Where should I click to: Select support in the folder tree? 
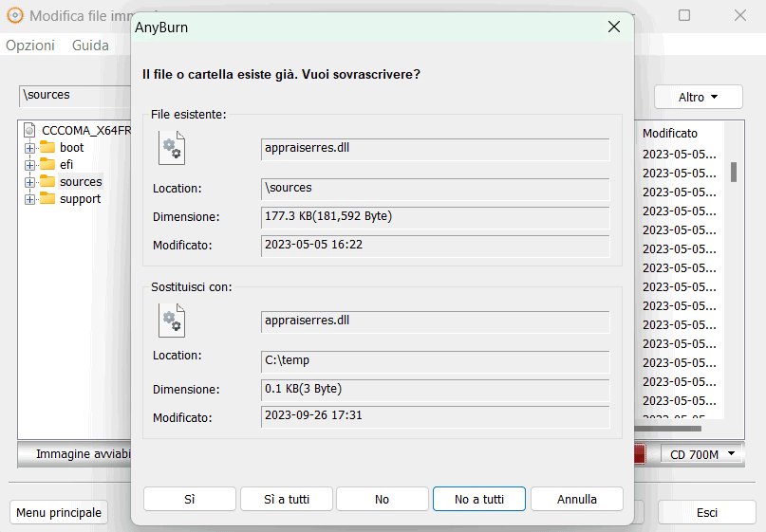pyautogui.click(x=80, y=199)
